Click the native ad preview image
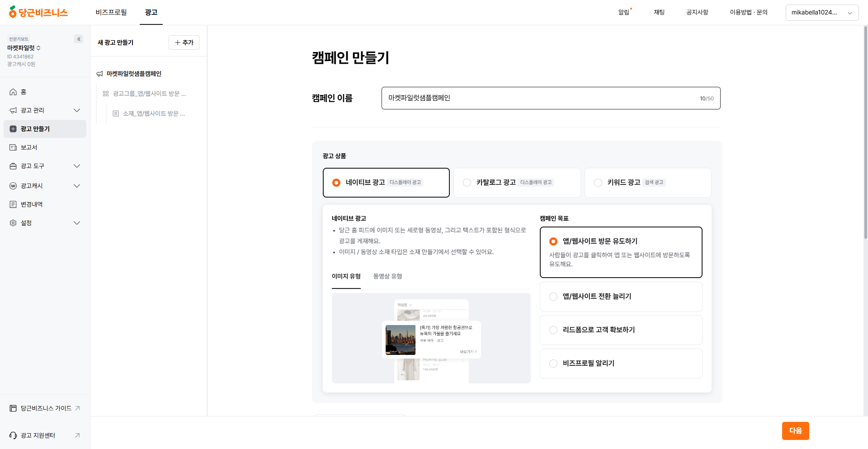The image size is (868, 449). point(431,338)
